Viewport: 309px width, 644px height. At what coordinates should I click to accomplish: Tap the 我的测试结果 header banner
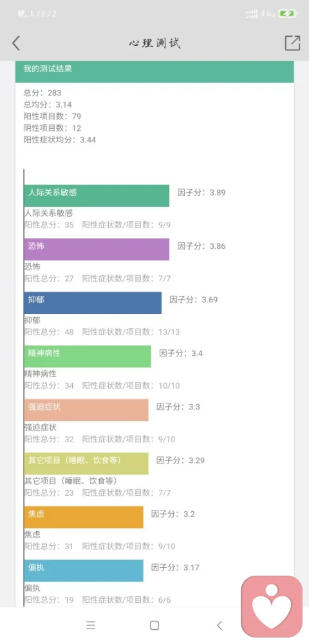pos(154,72)
